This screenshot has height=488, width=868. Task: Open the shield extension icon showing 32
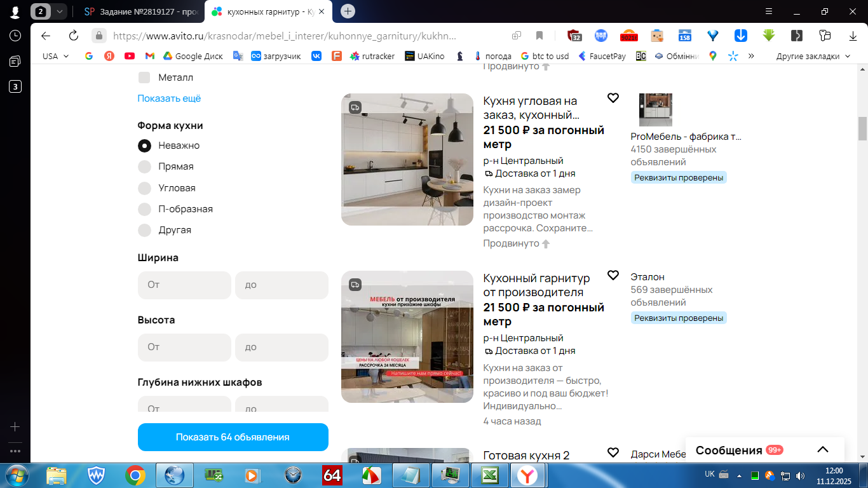click(574, 36)
